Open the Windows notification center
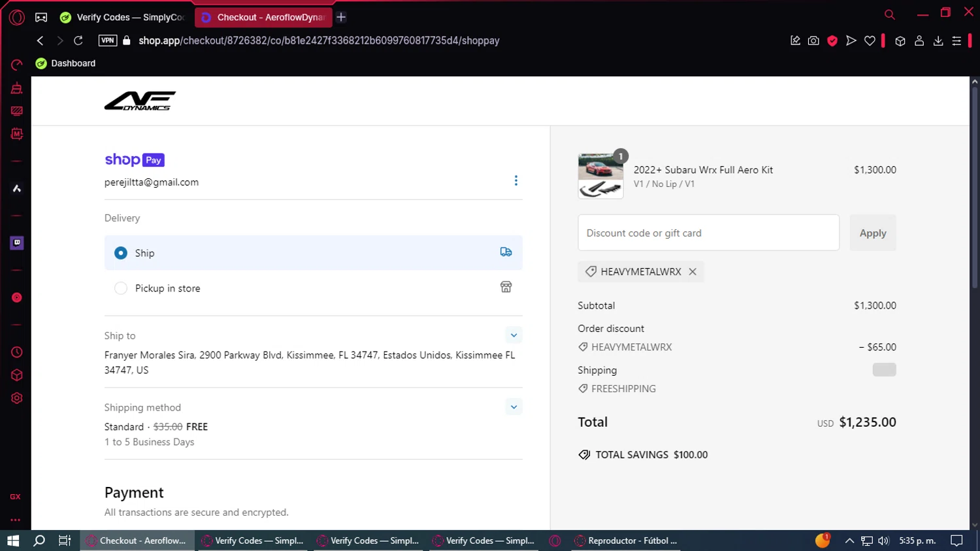The image size is (980, 551). pyautogui.click(x=957, y=541)
